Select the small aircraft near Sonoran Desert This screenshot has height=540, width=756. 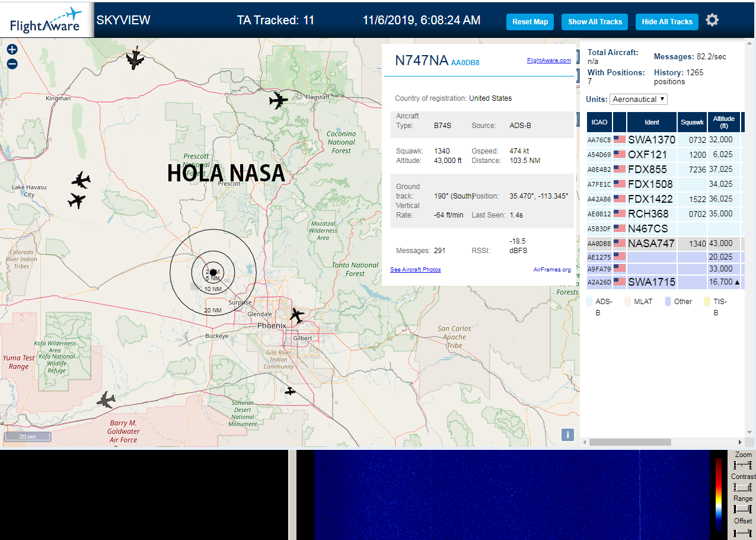(289, 391)
